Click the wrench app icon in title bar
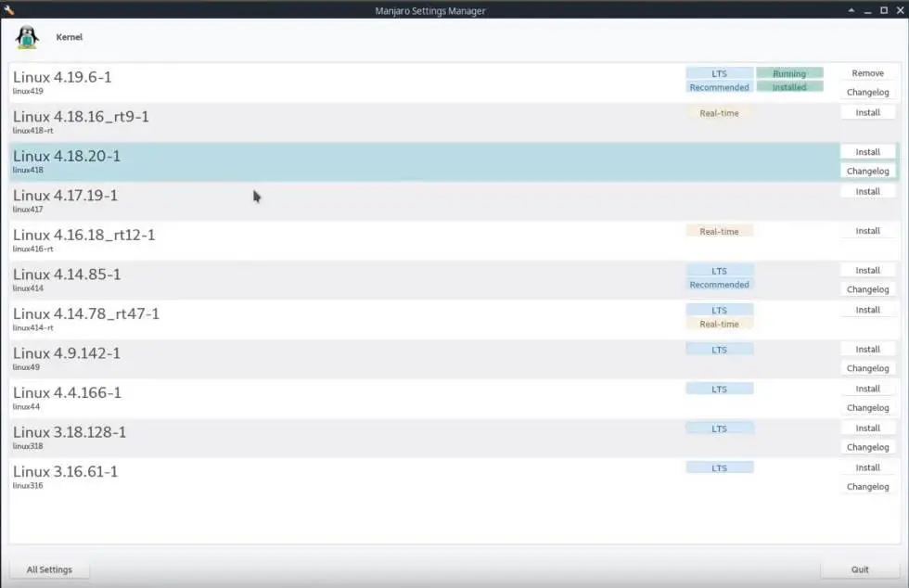Image resolution: width=909 pixels, height=588 pixels. 8,10
